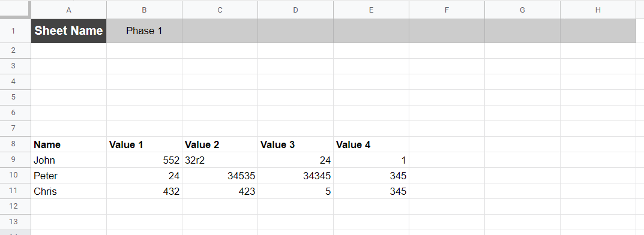Select column G header
Viewport: 644px width, 235px height.
coord(522,10)
